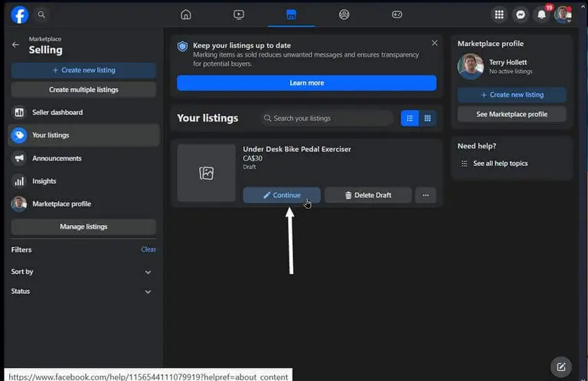Click the Terry Hollett name

pos(508,62)
